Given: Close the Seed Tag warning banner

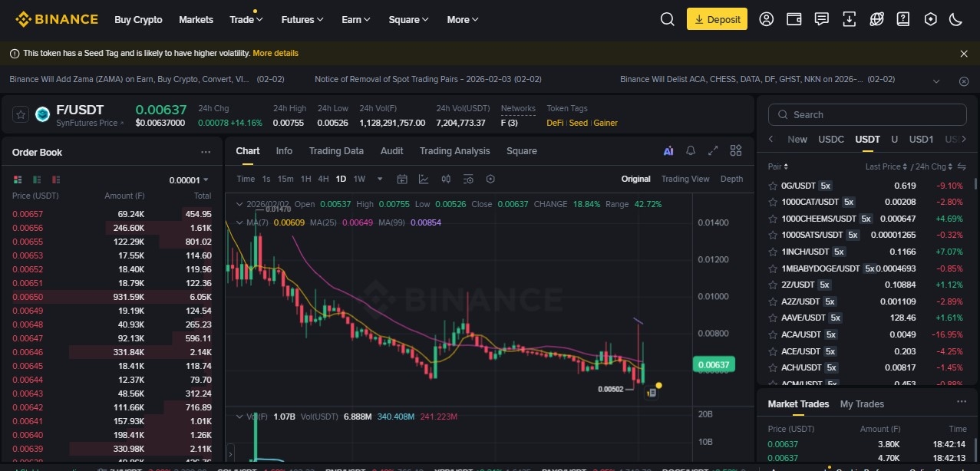Looking at the screenshot, I should [x=964, y=54].
